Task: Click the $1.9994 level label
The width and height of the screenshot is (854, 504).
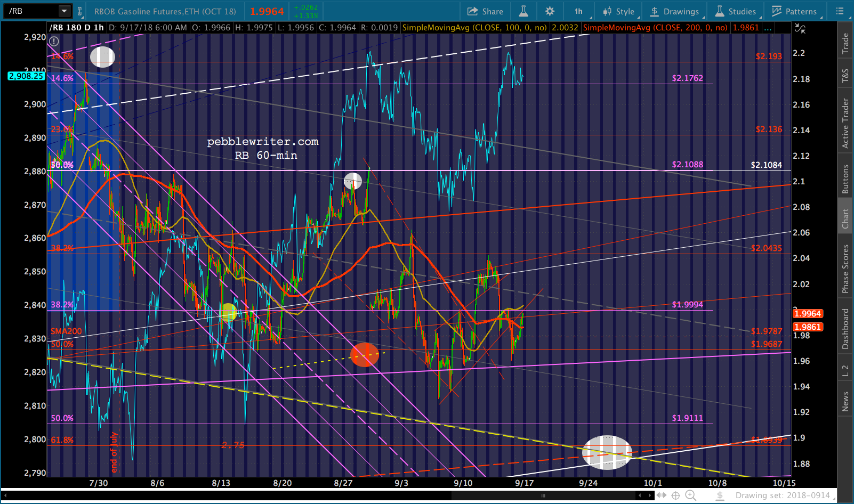Action: point(687,305)
